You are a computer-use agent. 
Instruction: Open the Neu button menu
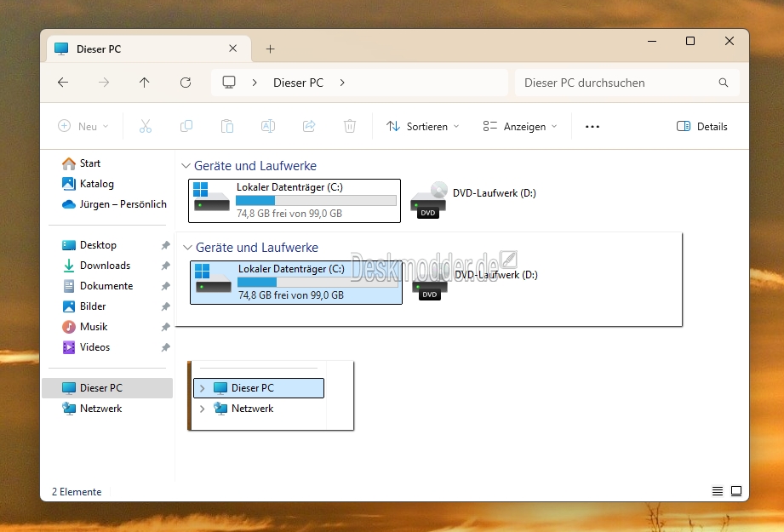point(83,126)
